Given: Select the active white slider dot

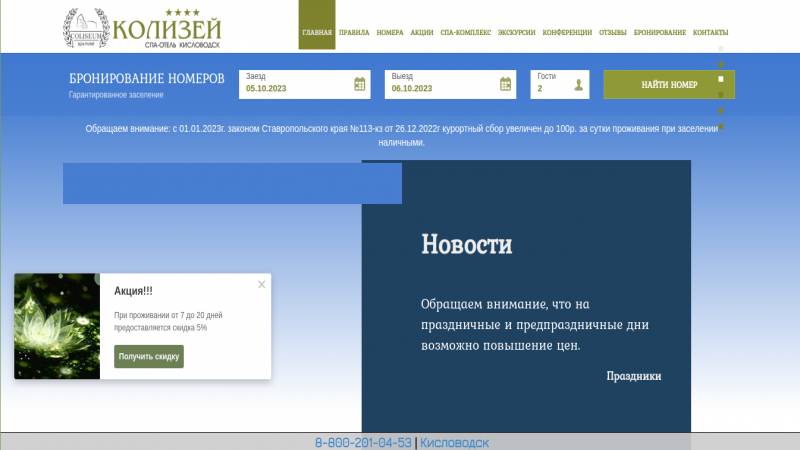Looking at the screenshot, I should point(721,79).
